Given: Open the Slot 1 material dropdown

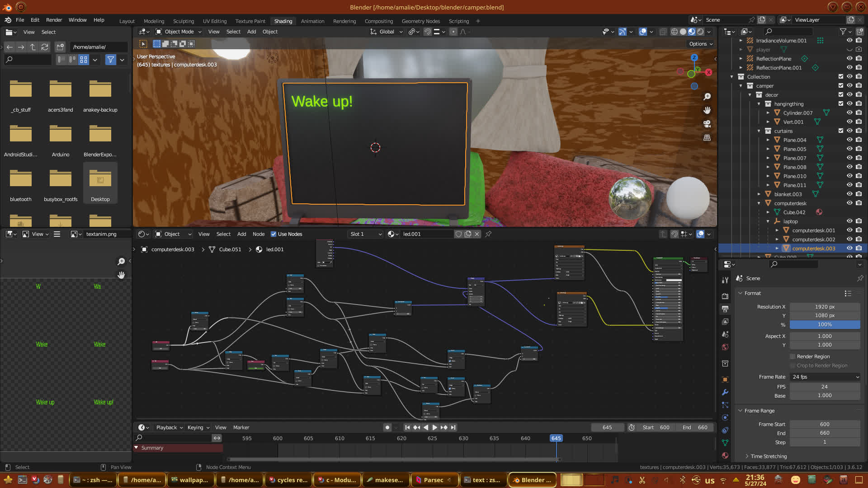Looking at the screenshot, I should (x=366, y=234).
